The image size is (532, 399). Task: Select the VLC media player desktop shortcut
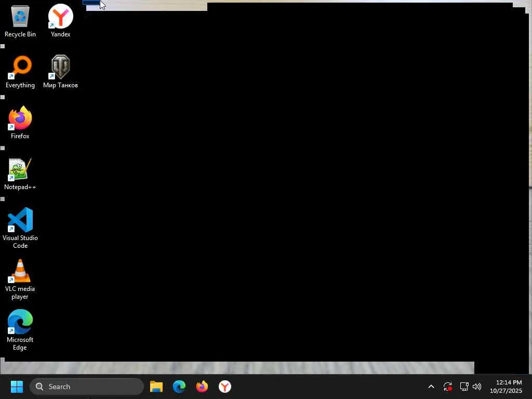coord(20,280)
